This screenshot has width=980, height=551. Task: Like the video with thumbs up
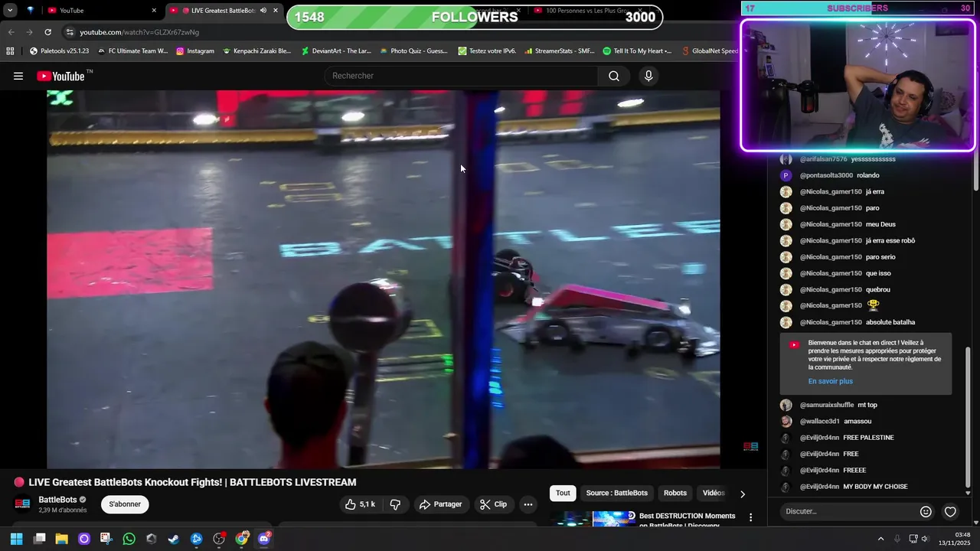pyautogui.click(x=360, y=504)
